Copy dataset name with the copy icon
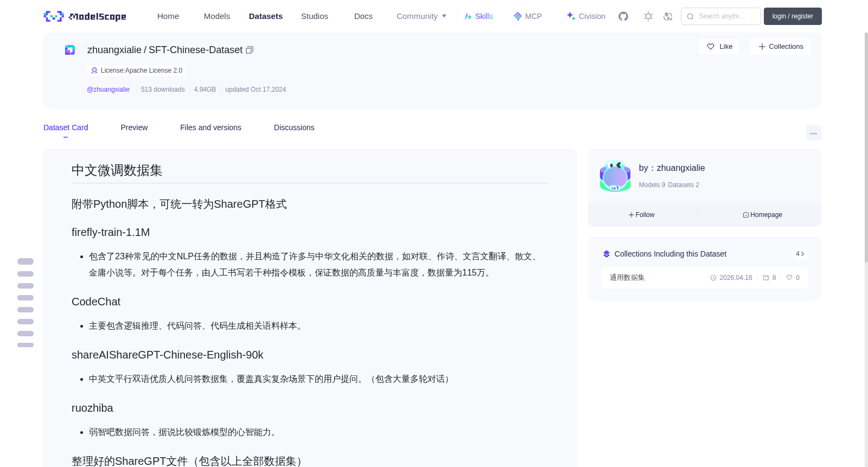The width and height of the screenshot is (868, 467). (x=250, y=50)
